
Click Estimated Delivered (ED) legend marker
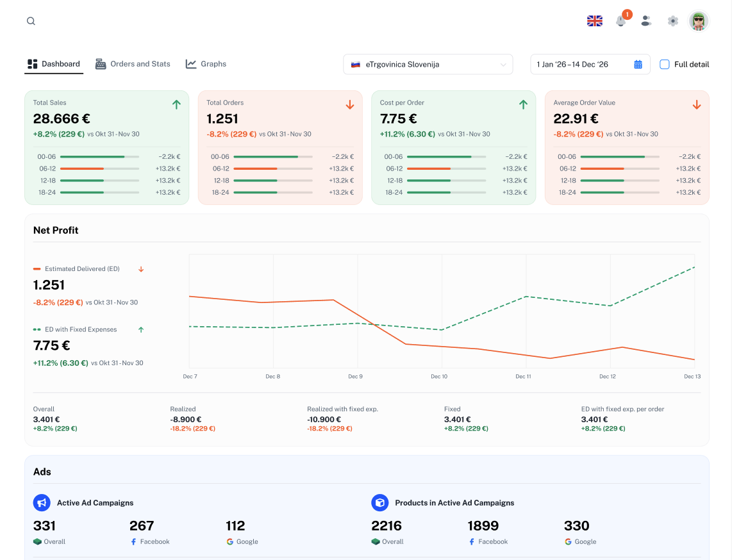coord(37,269)
